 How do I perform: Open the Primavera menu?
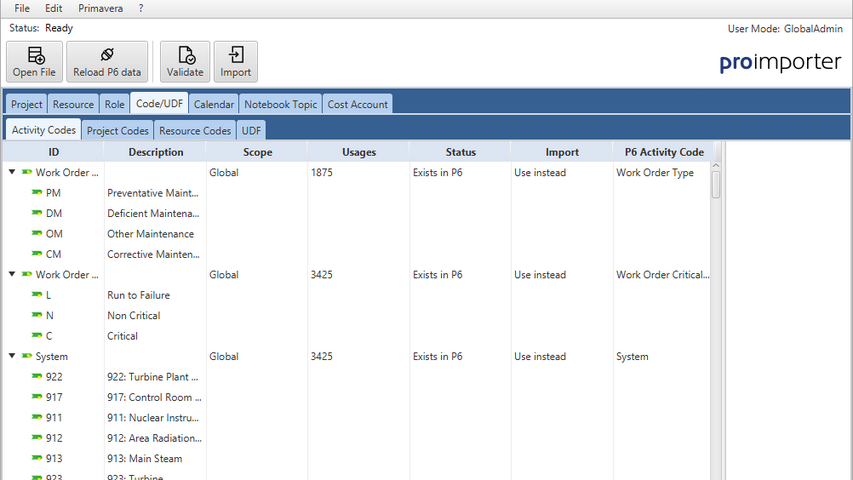point(100,8)
